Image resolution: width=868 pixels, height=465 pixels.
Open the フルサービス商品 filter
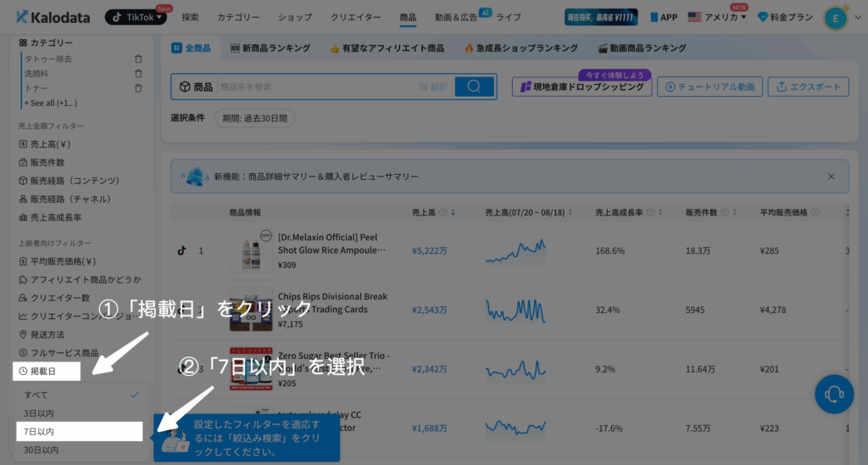[x=58, y=353]
